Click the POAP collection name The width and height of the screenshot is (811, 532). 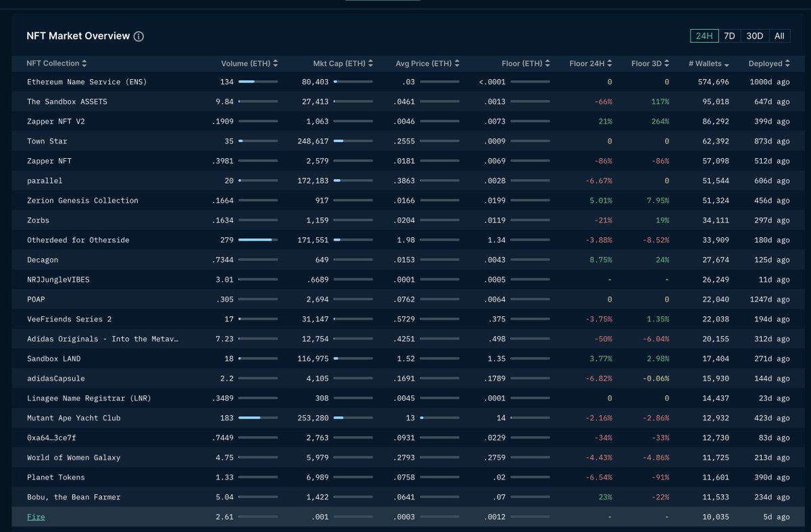(x=36, y=299)
